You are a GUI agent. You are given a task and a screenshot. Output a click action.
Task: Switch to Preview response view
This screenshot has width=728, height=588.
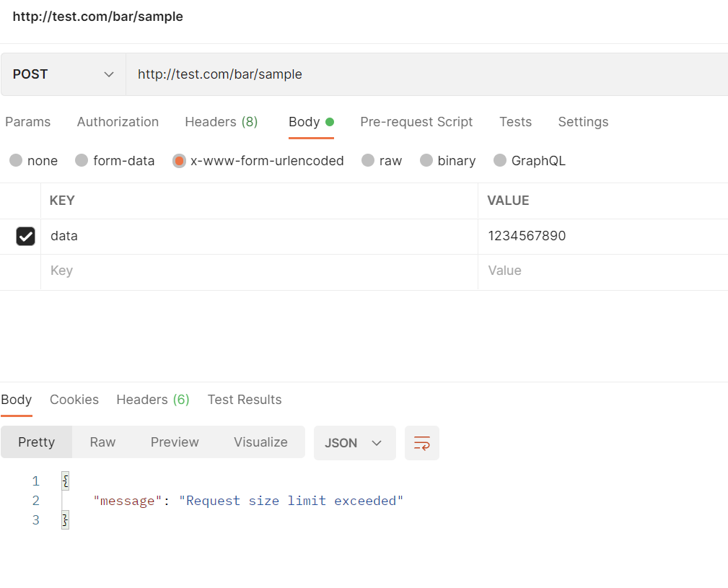175,442
